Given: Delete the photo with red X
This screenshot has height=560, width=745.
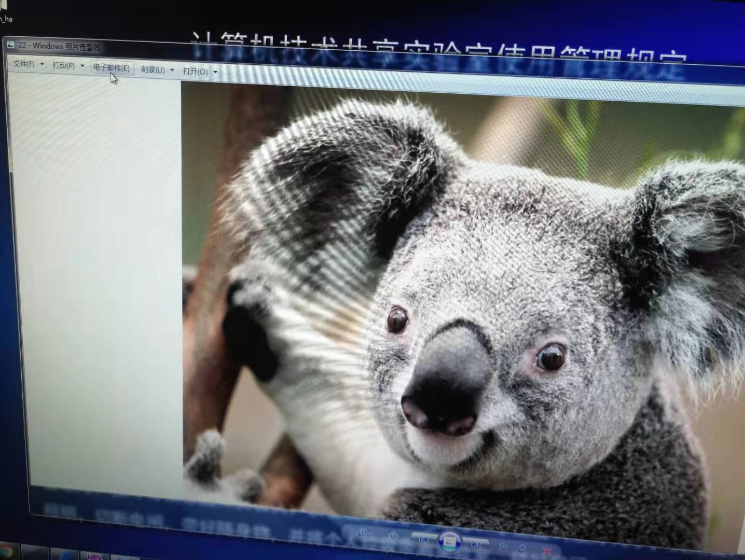Looking at the screenshot, I should [547, 551].
